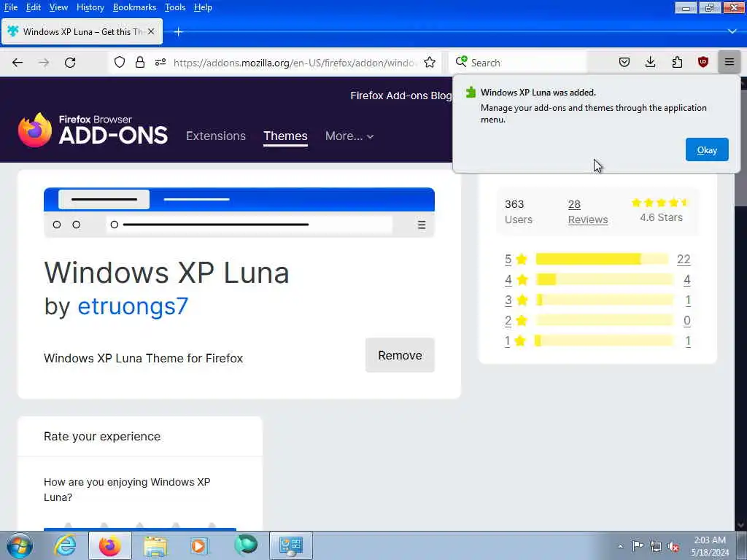747x560 pixels.
Task: Click the site security padlock icon
Action: click(x=139, y=63)
